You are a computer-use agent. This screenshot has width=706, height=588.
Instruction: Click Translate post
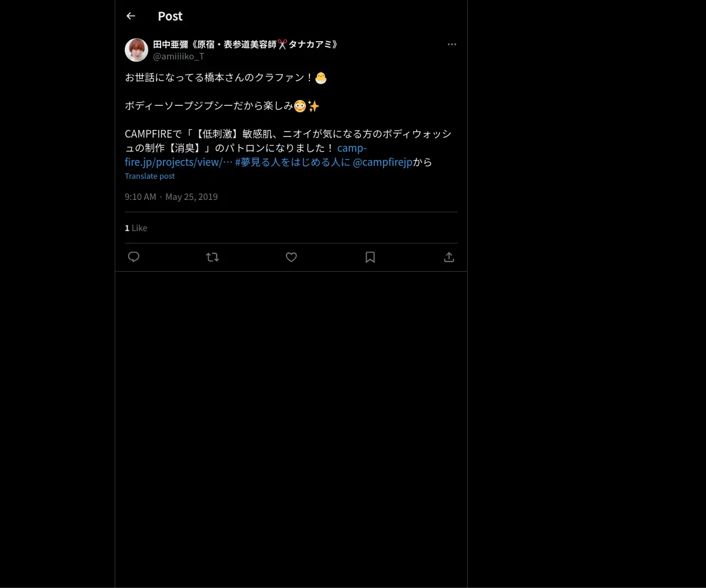click(149, 176)
